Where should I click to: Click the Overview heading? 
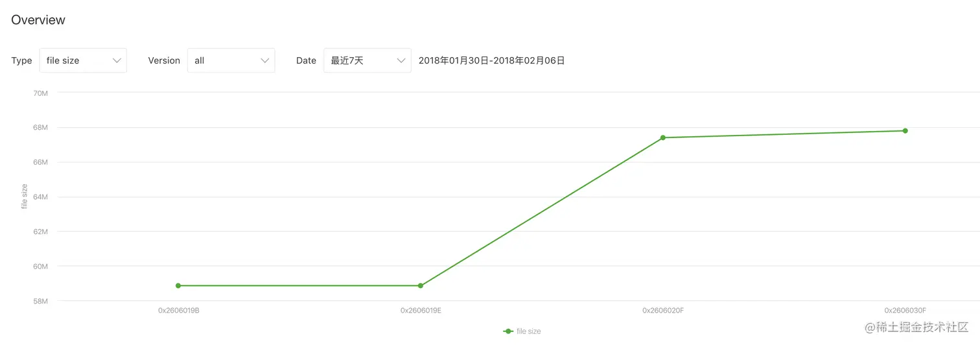(x=38, y=20)
